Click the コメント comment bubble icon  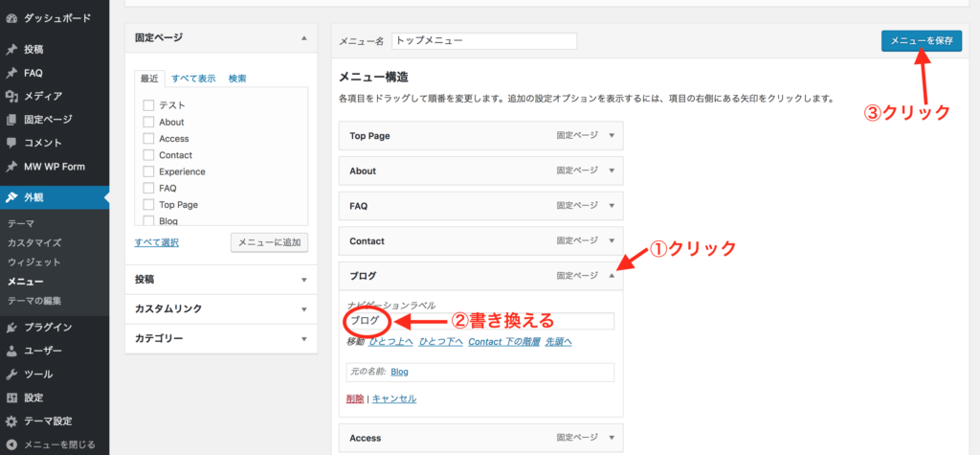coord(11,143)
